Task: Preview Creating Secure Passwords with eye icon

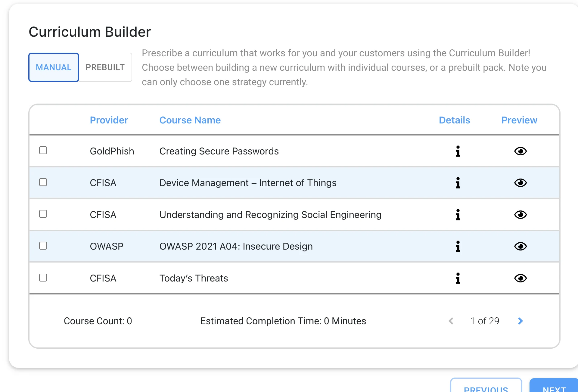Action: tap(520, 151)
